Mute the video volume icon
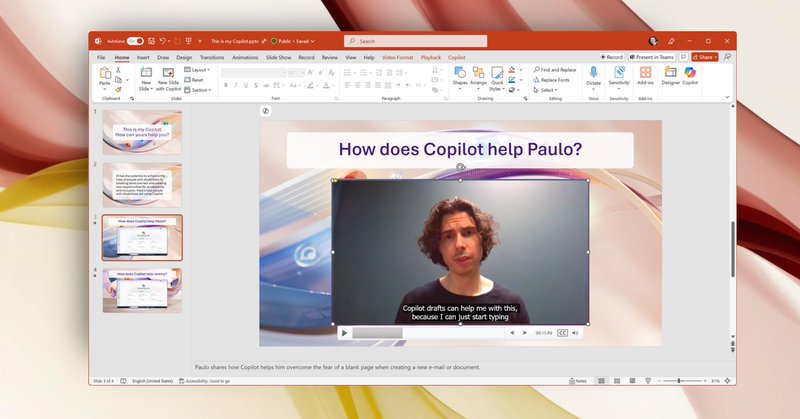This screenshot has height=419, width=800. pos(575,333)
